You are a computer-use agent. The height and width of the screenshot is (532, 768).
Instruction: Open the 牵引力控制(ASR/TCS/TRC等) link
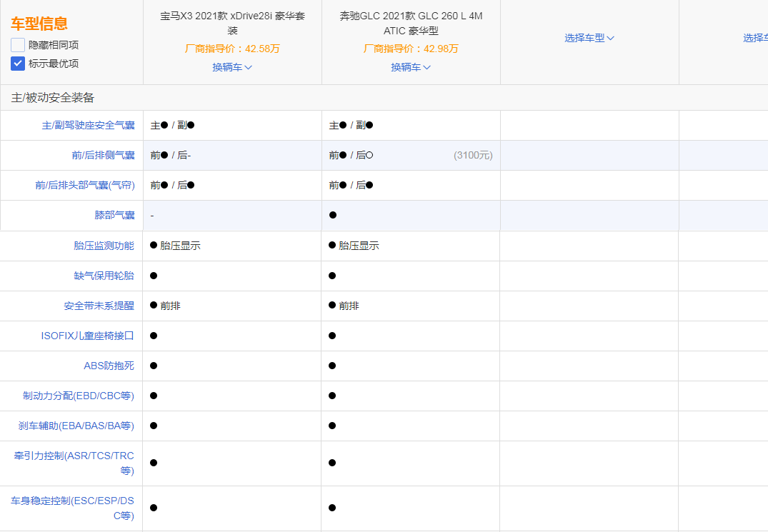point(74,463)
